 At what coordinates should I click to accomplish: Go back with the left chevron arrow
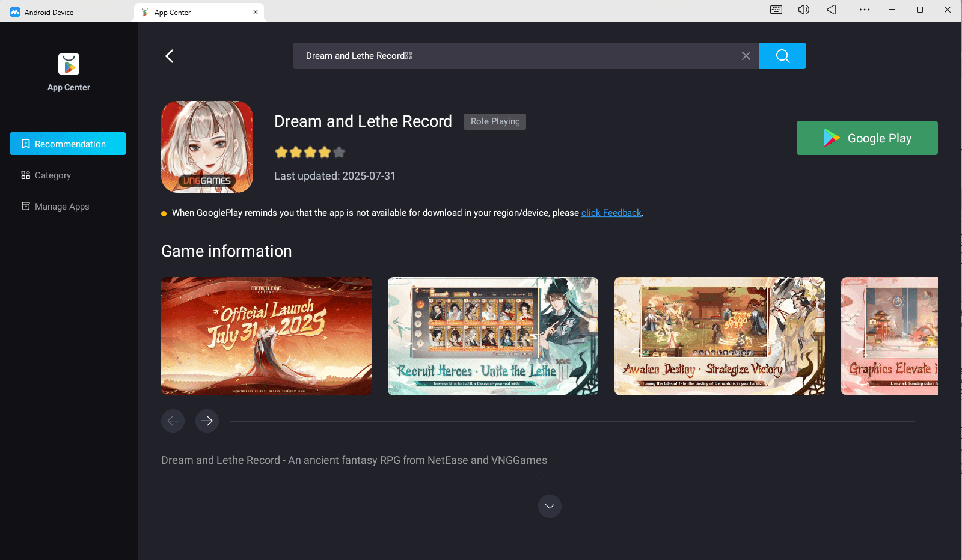coord(170,56)
